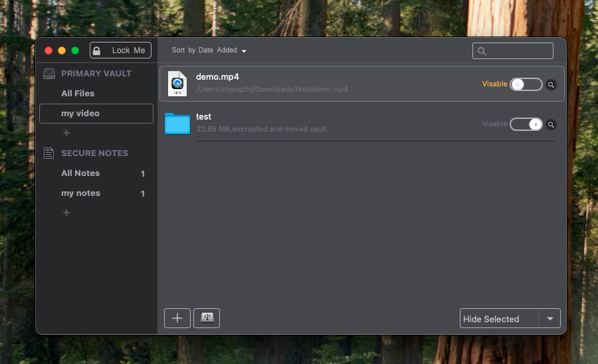
Task: Minimize the window with yellow button
Action: [x=62, y=50]
